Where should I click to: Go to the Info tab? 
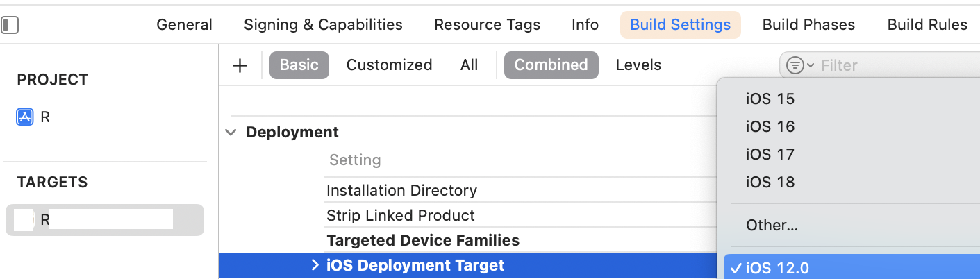click(585, 25)
